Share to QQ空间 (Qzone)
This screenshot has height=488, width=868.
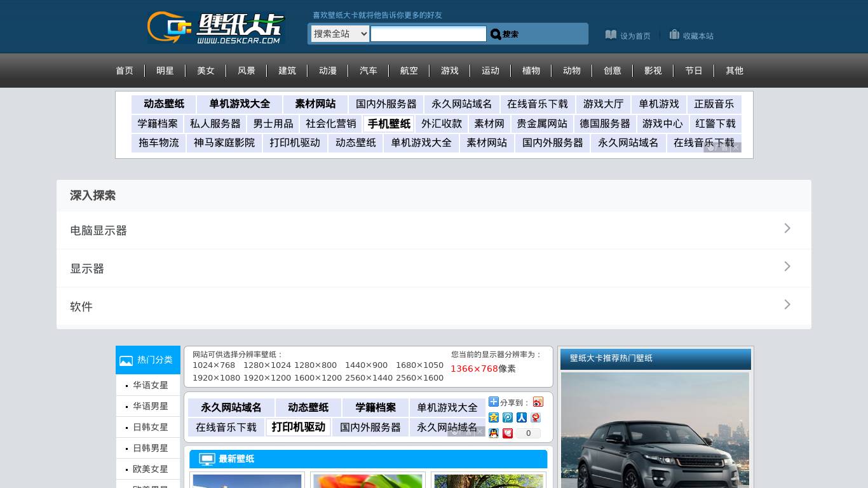[493, 417]
